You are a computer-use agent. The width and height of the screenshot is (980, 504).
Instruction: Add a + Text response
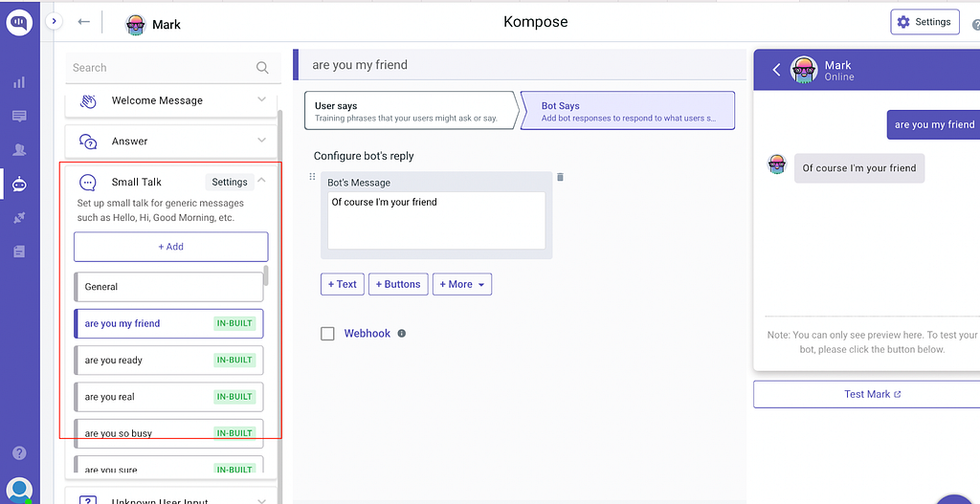[342, 284]
